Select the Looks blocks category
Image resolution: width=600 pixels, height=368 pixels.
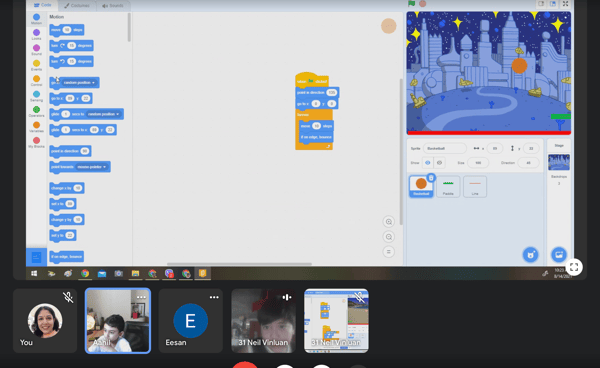[x=36, y=34]
